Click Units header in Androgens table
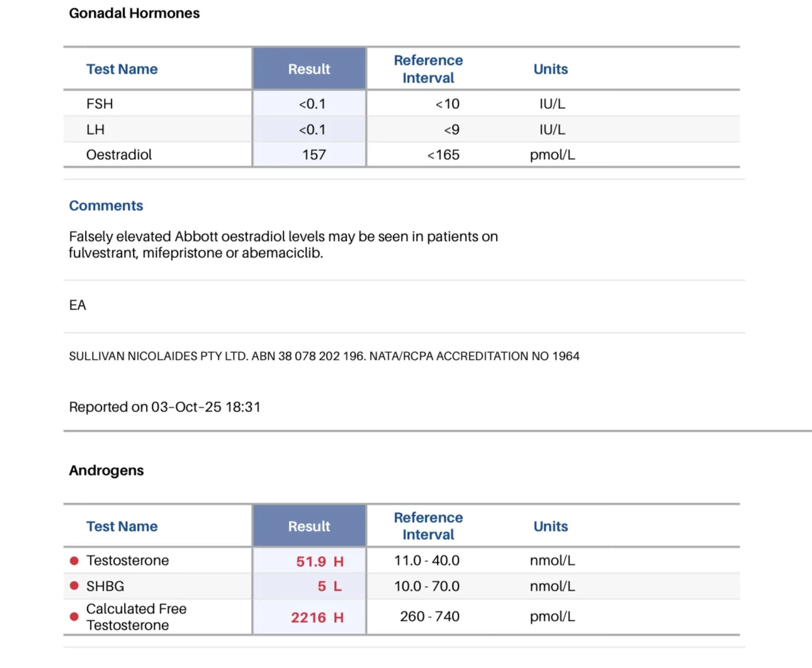This screenshot has height=668, width=812. tap(551, 526)
